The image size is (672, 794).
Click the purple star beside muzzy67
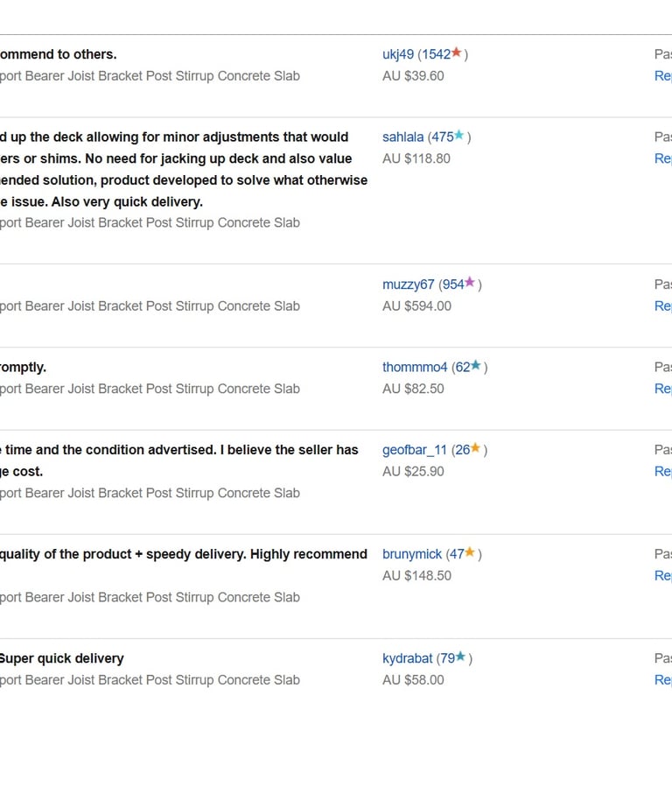470,283
